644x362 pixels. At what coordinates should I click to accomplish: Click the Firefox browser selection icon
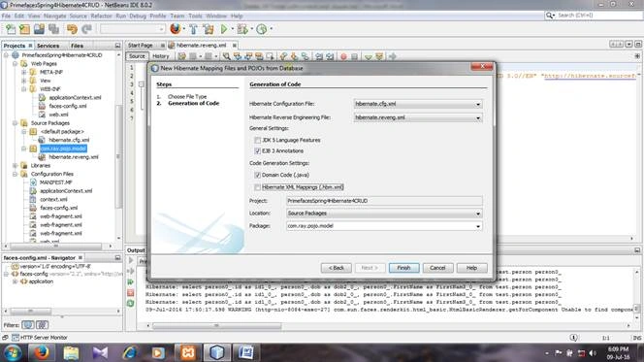pyautogui.click(x=176, y=29)
